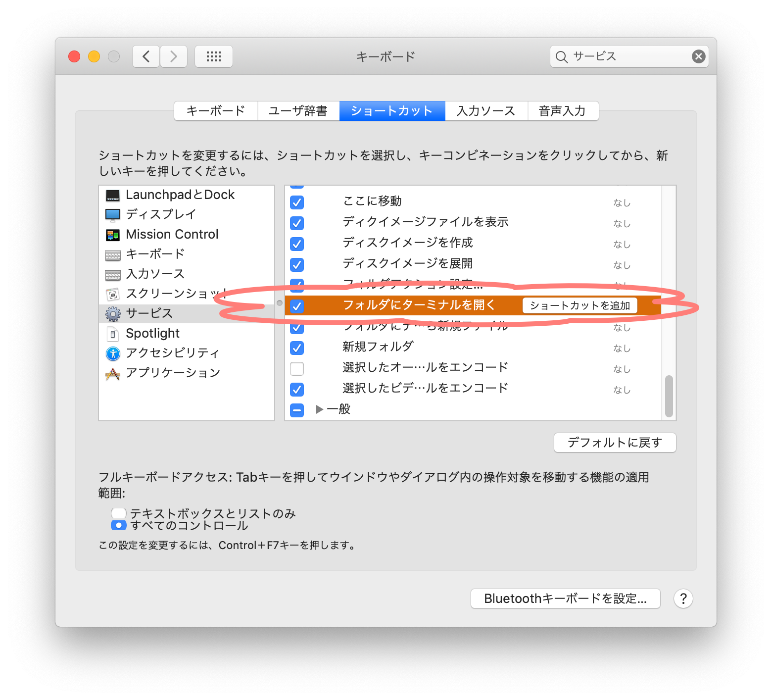
Task: Uncheck ディスクイメージを作成 checkbox
Action: click(x=297, y=244)
